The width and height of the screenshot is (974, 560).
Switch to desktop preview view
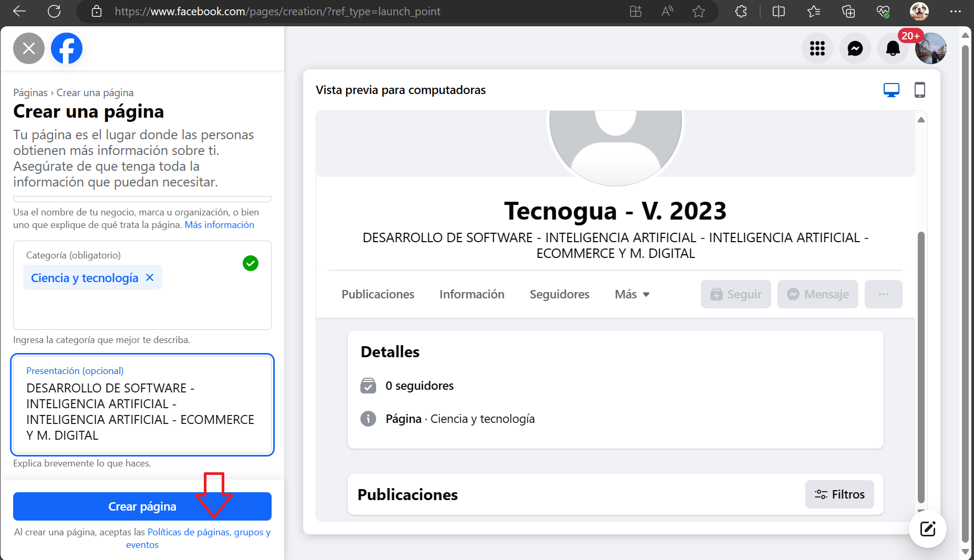[891, 90]
